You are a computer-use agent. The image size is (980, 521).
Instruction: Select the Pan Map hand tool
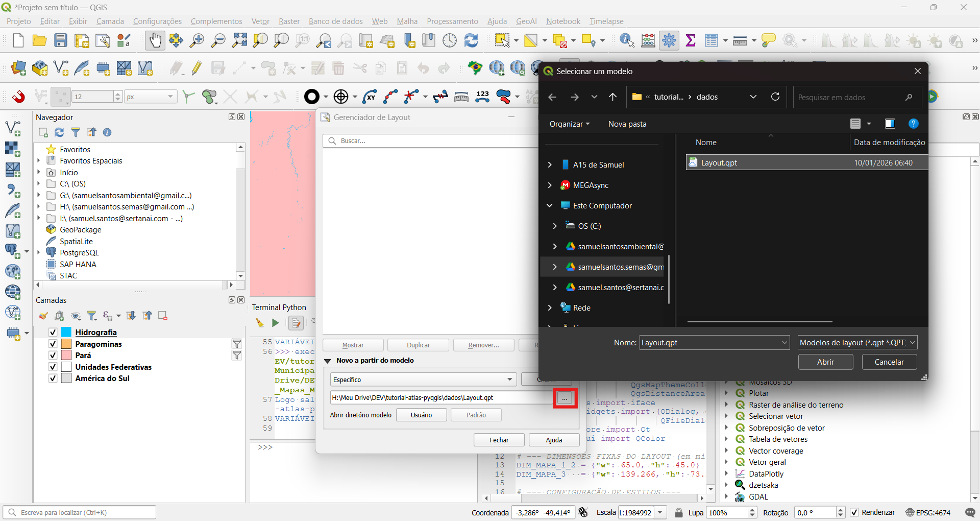click(155, 40)
